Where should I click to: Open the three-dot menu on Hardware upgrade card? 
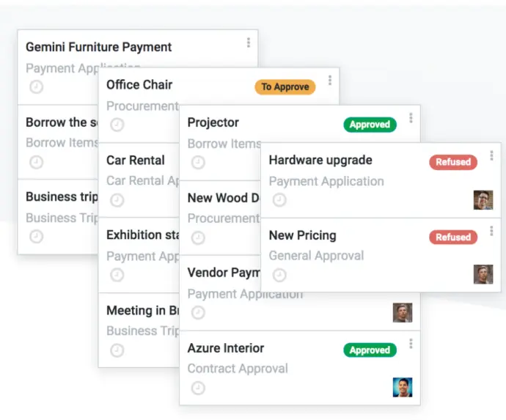491,156
